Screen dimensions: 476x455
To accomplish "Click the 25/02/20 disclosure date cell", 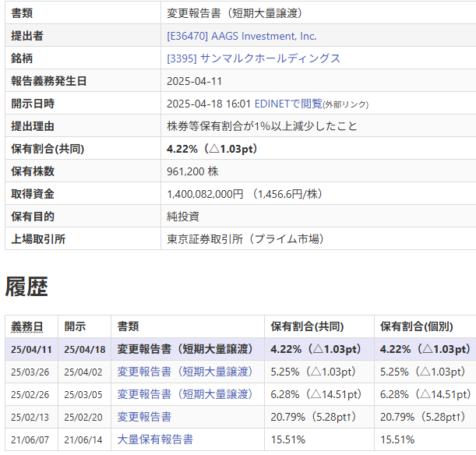I will tap(83, 418).
